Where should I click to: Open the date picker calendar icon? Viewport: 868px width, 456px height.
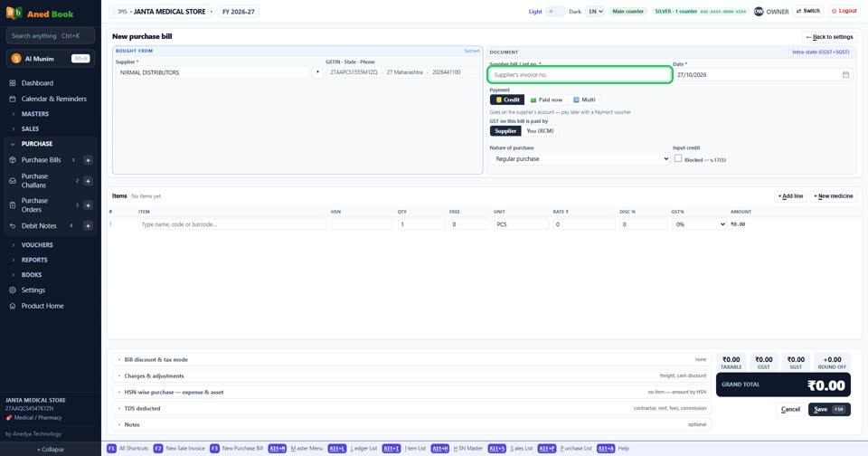845,74
